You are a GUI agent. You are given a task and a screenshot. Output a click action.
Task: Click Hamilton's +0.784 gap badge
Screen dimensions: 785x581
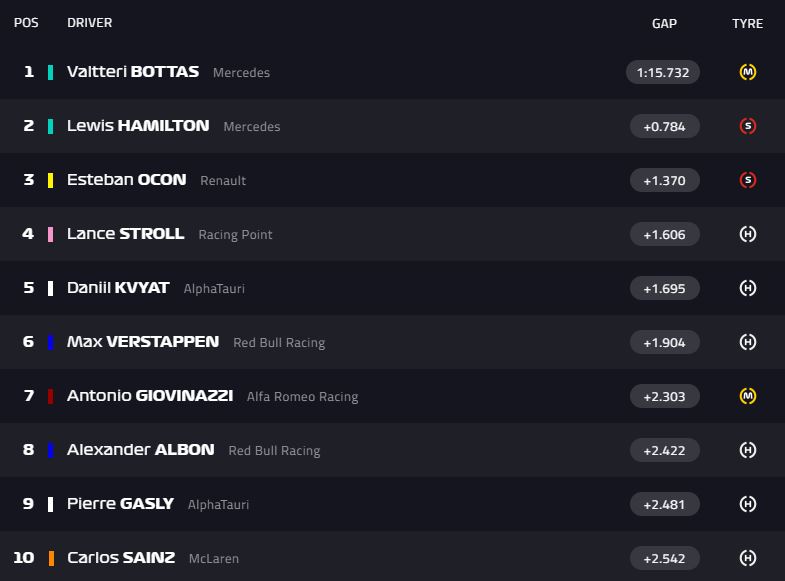pyautogui.click(x=664, y=126)
